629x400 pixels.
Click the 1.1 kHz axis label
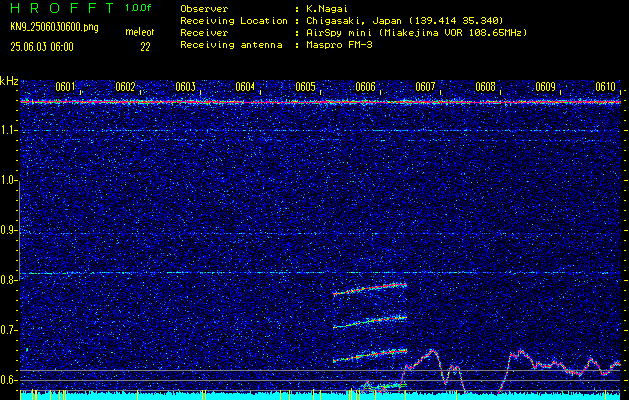click(8, 131)
